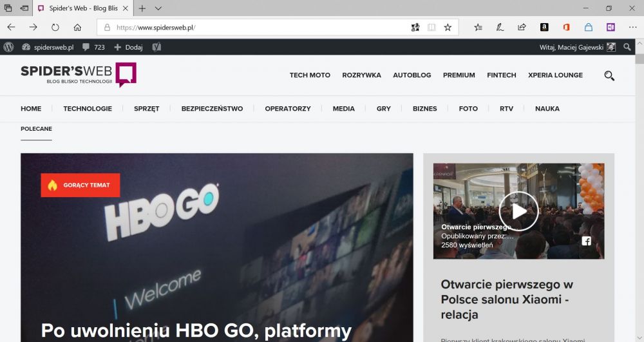Open the tabs set aside icon
Screen dimensions: 644x342
pos(8,8)
